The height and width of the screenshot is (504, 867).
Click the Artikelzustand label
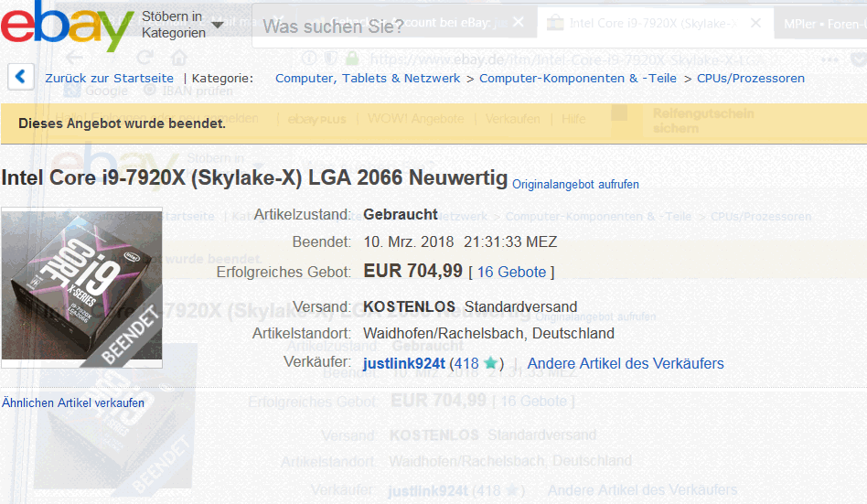click(x=303, y=215)
